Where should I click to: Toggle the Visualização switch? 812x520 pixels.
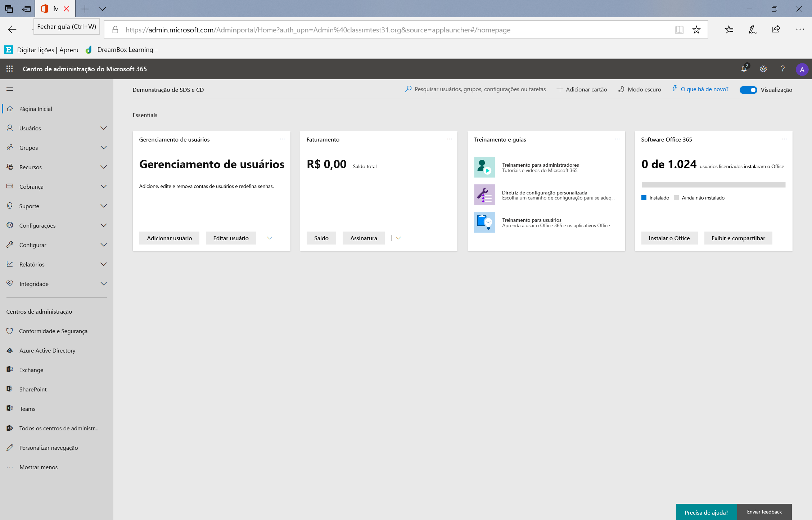click(x=748, y=90)
